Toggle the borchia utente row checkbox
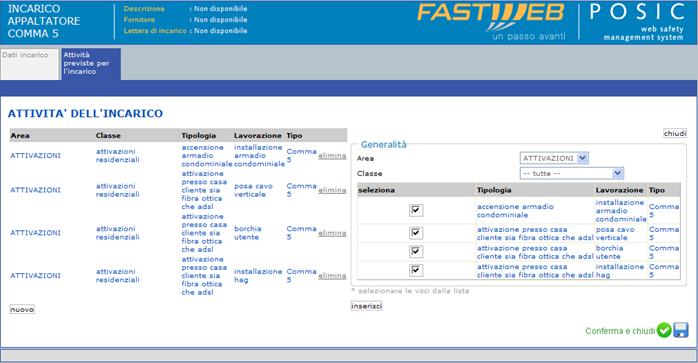Screen dimensions: 698x363 [416, 252]
